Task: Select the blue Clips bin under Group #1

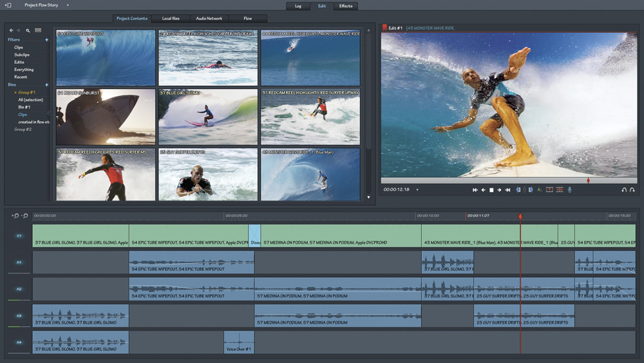Action: tap(23, 115)
